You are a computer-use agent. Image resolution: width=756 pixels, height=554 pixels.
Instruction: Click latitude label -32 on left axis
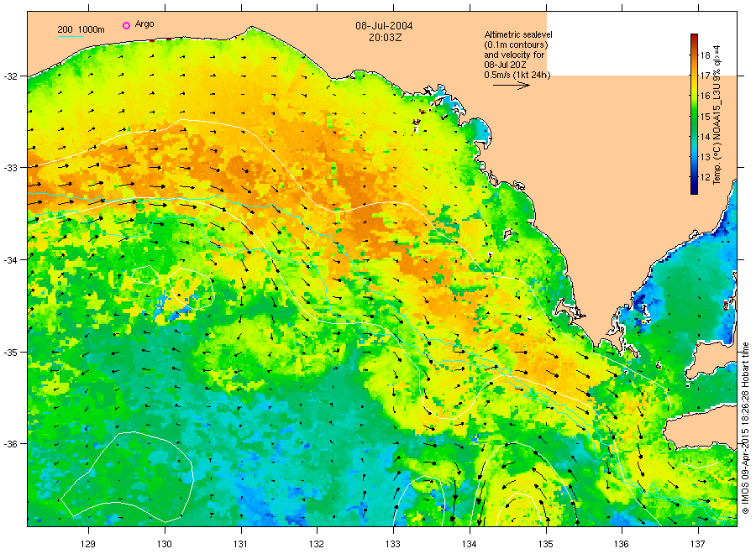click(10, 76)
